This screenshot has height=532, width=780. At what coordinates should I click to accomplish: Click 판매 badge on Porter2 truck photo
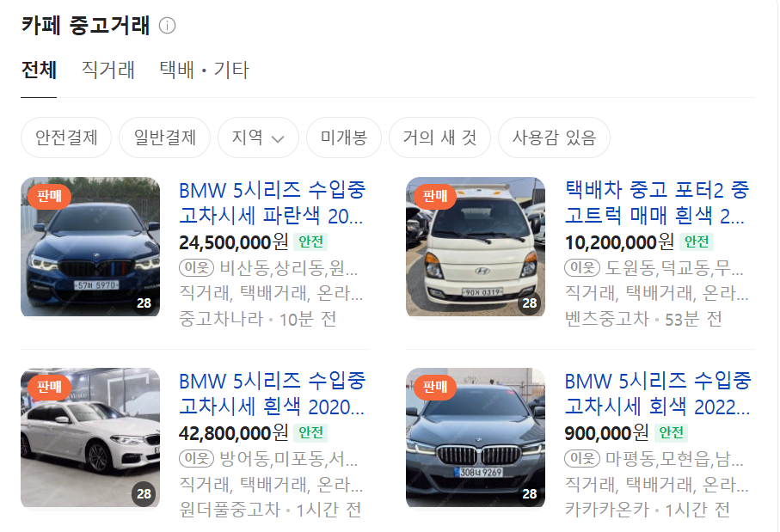[435, 196]
